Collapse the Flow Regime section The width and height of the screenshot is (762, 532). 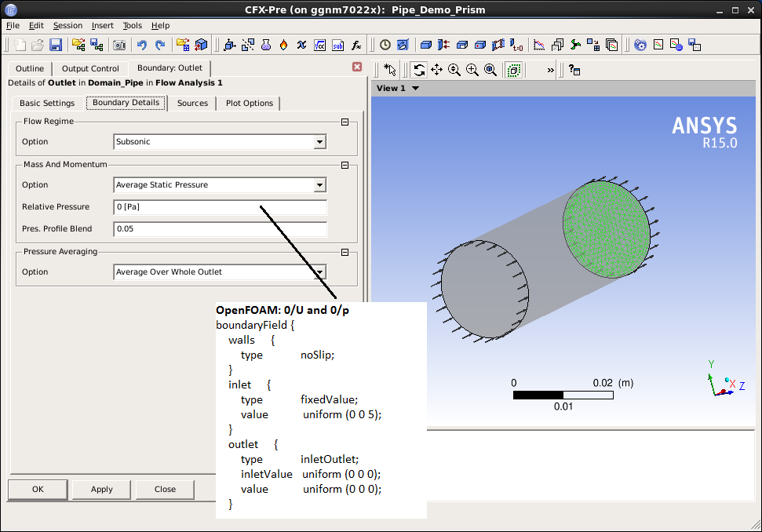(x=345, y=122)
